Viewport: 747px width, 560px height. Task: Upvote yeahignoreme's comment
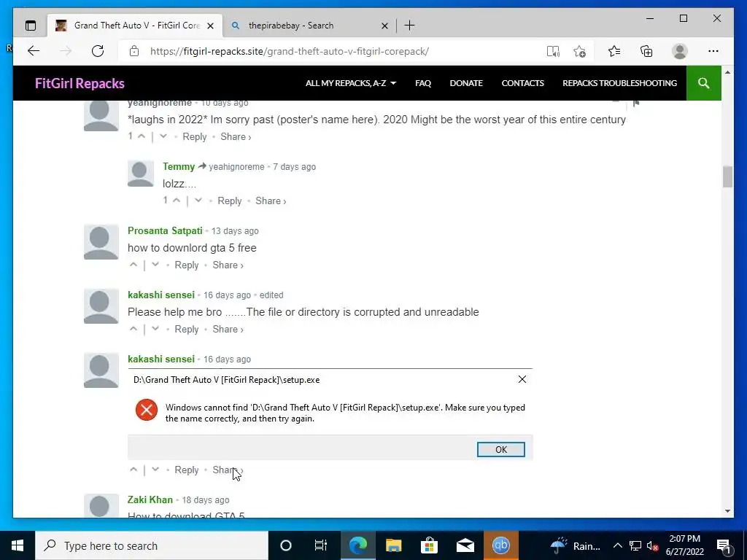pos(142,136)
